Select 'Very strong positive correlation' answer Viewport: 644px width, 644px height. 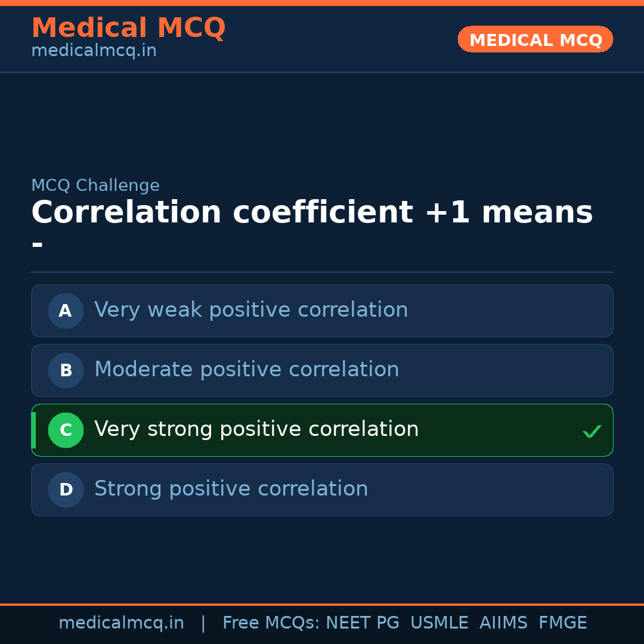coord(256,429)
